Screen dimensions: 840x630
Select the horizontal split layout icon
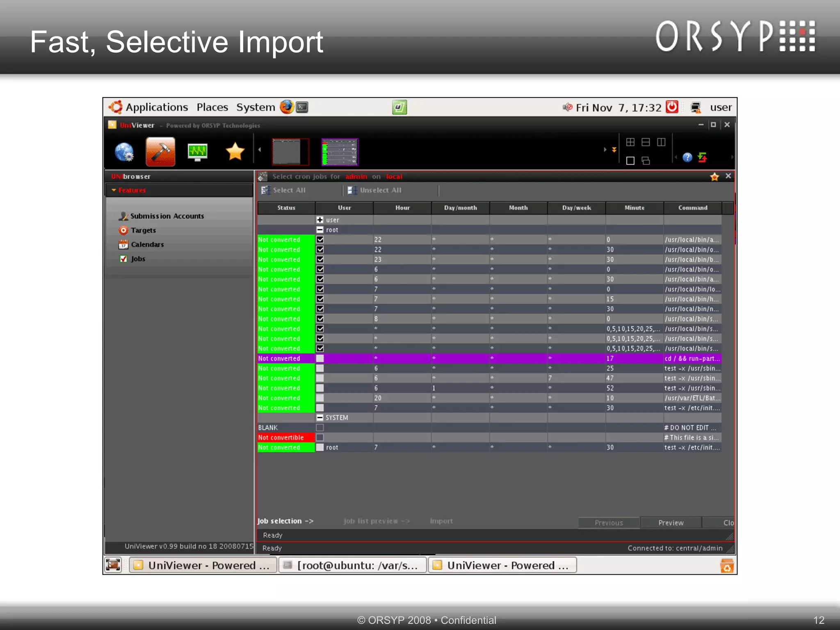click(646, 142)
